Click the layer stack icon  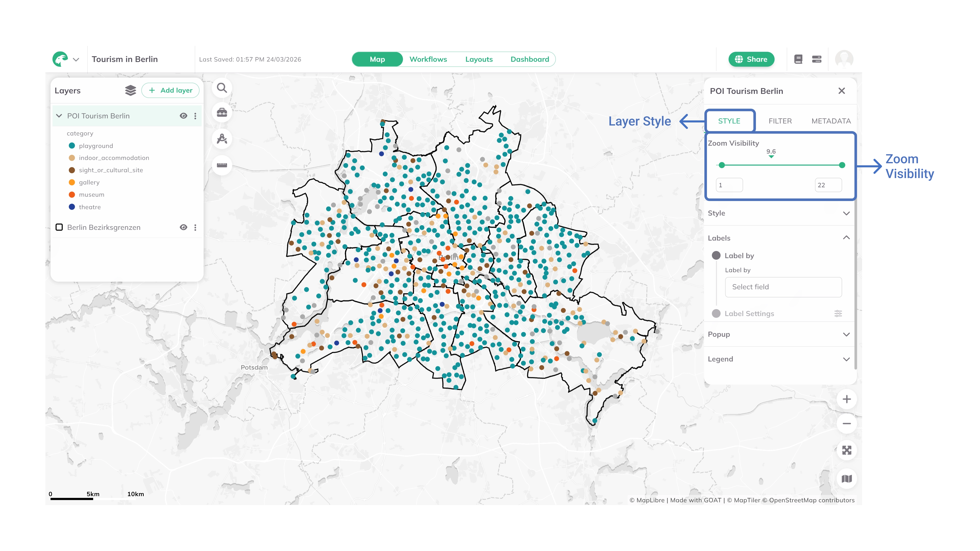pos(130,91)
